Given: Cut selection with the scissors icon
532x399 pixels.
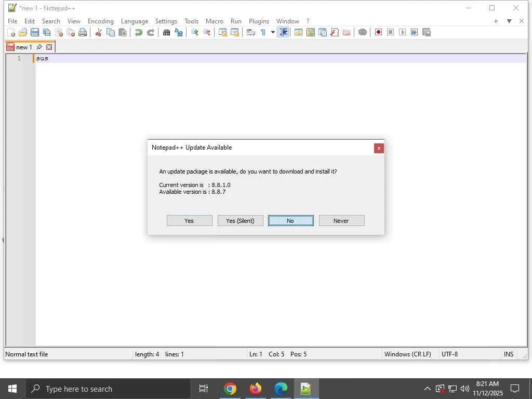Looking at the screenshot, I should pos(98,33).
